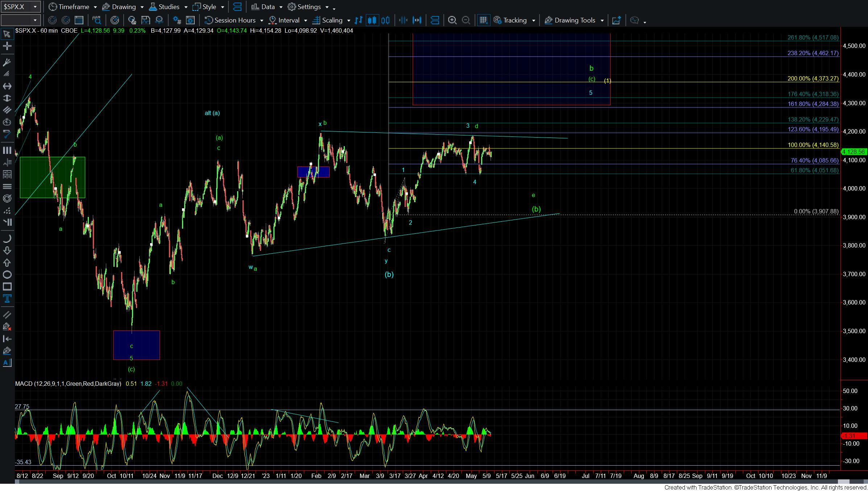Toggle decrease bar spacing button
868x491 pixels.
point(403,20)
